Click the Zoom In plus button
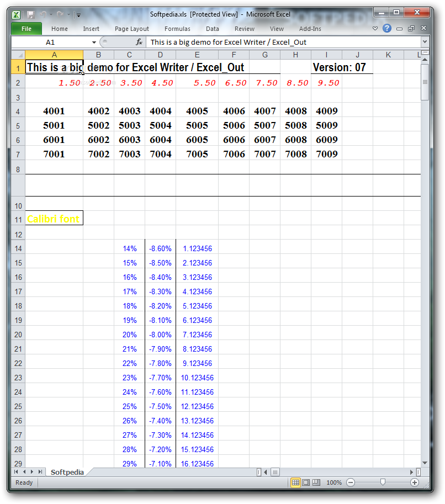The height and width of the screenshot is (504, 445). click(415, 482)
